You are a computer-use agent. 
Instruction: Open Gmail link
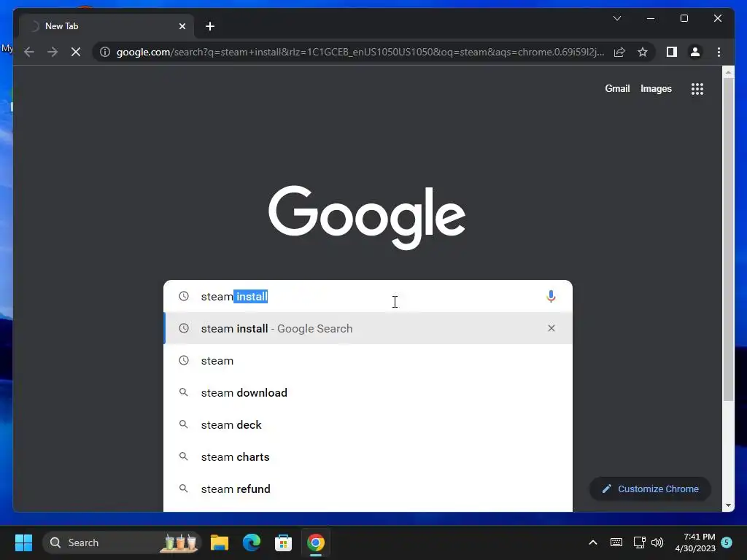click(617, 88)
